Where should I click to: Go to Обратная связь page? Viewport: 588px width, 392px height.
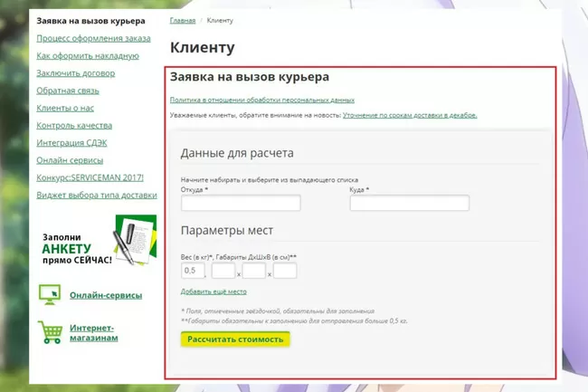tap(69, 91)
